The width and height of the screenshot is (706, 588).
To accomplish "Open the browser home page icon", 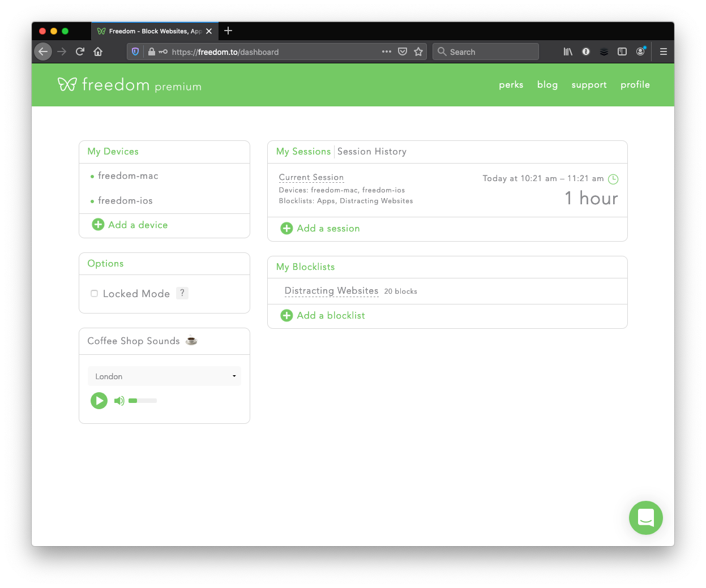I will (x=98, y=51).
